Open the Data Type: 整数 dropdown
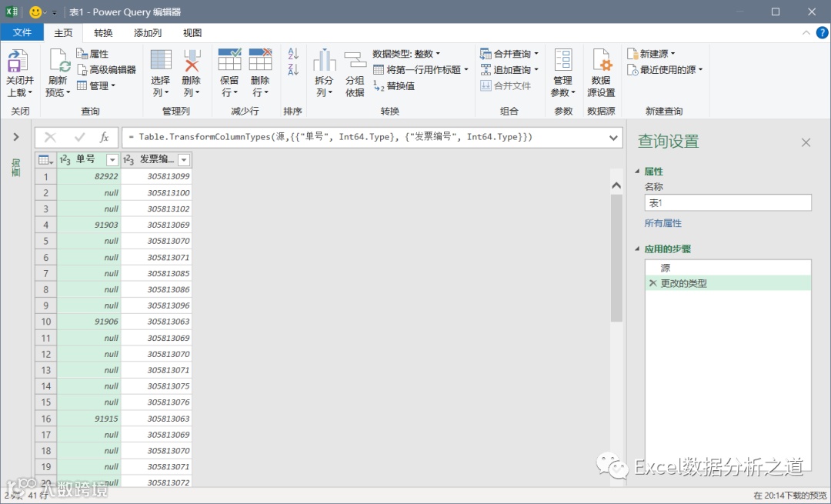The image size is (831, 504). point(406,54)
